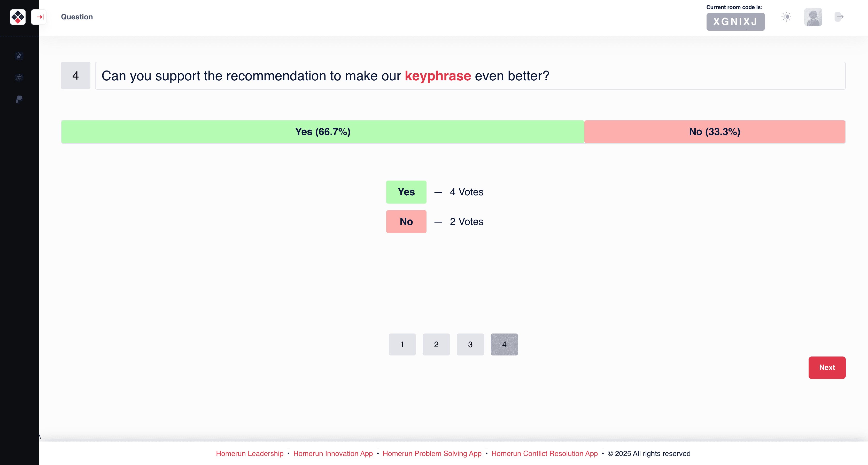
Task: Go to question page 1
Action: coord(402,344)
